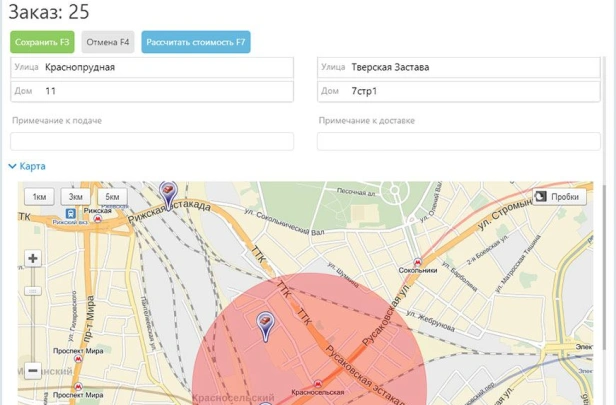616x405 pixels.
Task: Click the blue map pin inside red circle
Action: (x=265, y=325)
